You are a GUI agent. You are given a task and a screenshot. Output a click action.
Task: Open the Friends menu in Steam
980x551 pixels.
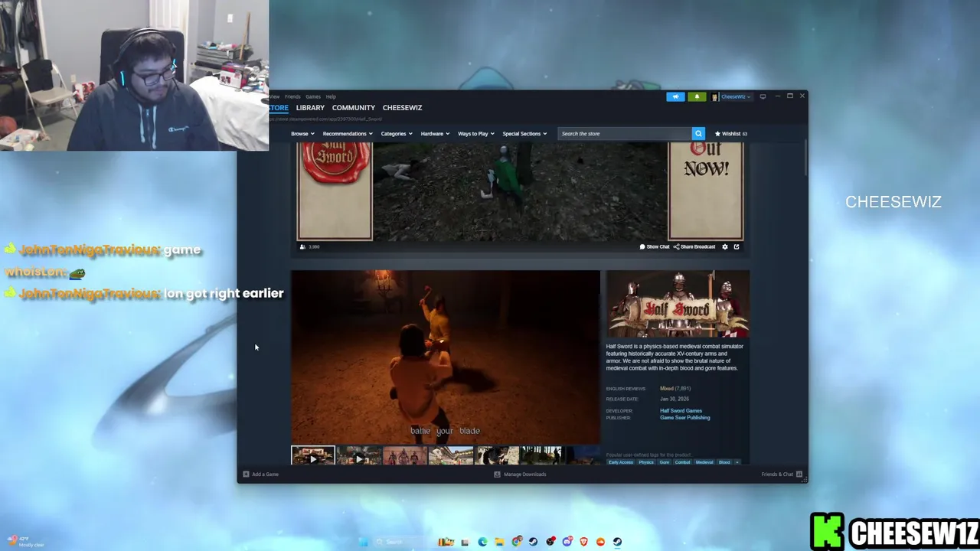pos(292,96)
